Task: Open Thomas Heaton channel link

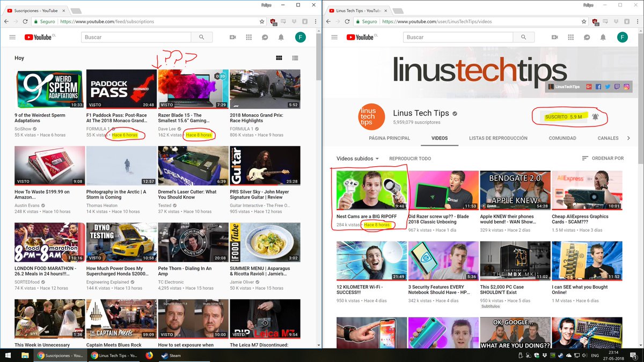Action: [x=102, y=205]
